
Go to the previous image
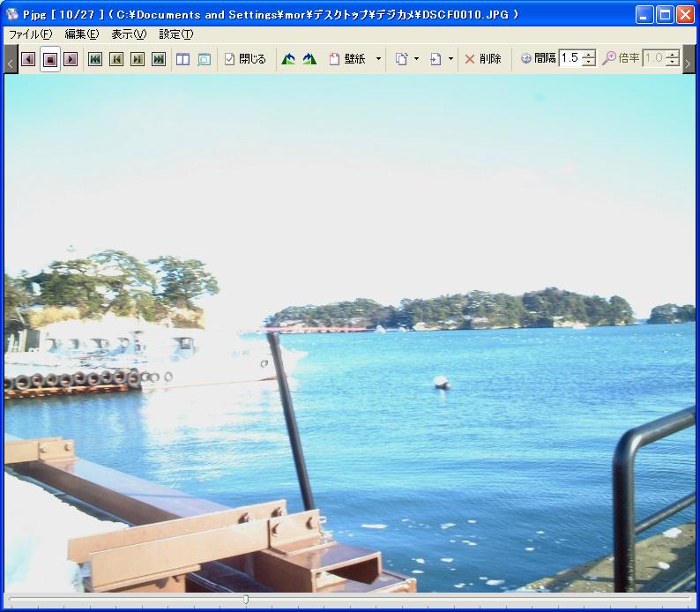[x=116, y=59]
